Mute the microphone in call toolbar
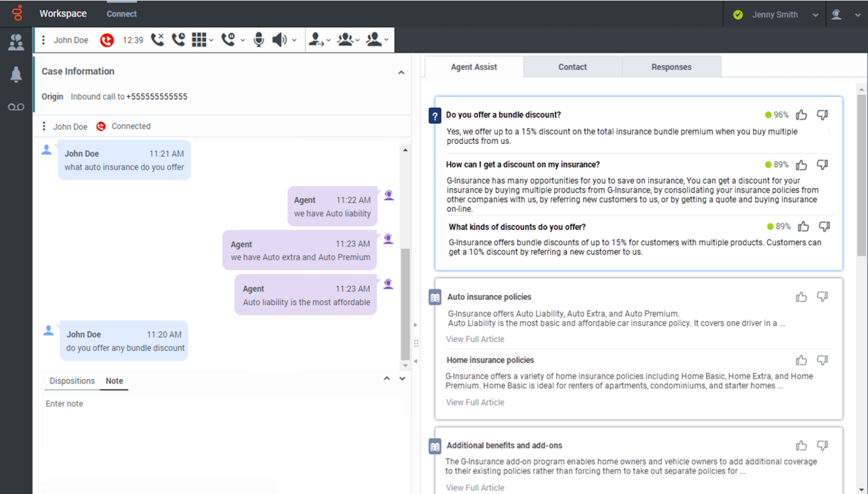The height and width of the screenshot is (494, 868). coord(259,40)
